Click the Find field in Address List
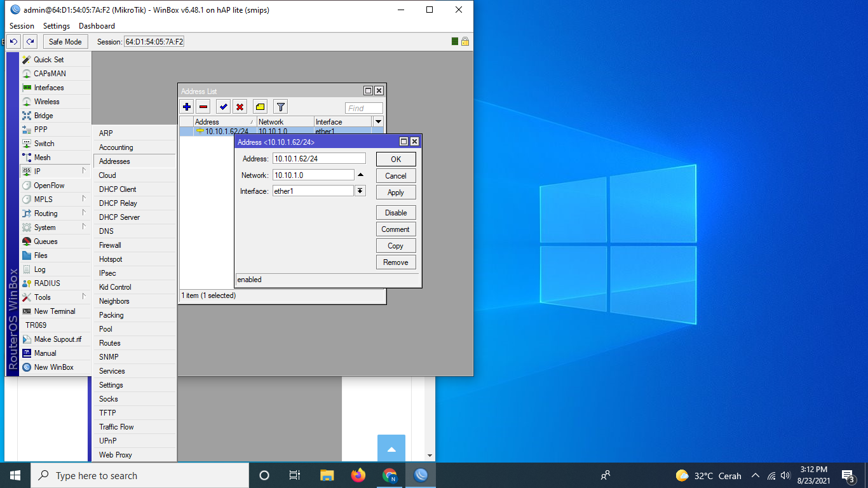868x488 pixels. point(364,108)
